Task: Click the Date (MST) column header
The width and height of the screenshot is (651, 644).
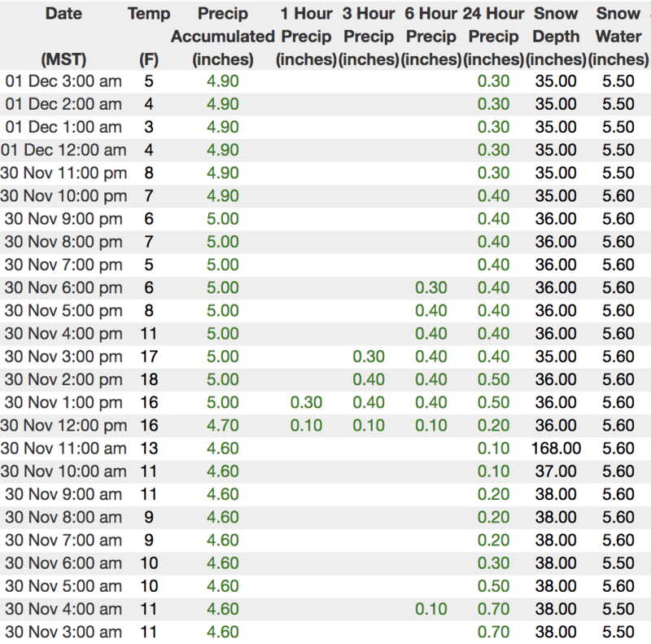Action: [63, 37]
